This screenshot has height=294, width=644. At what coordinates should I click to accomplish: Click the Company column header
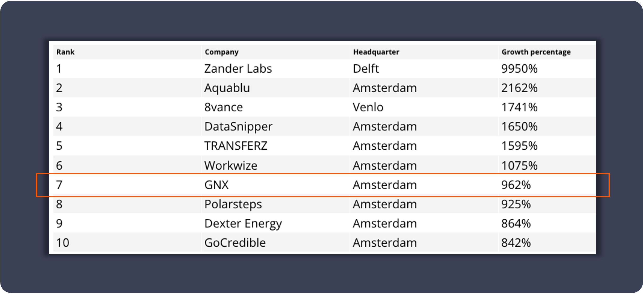pos(221,52)
